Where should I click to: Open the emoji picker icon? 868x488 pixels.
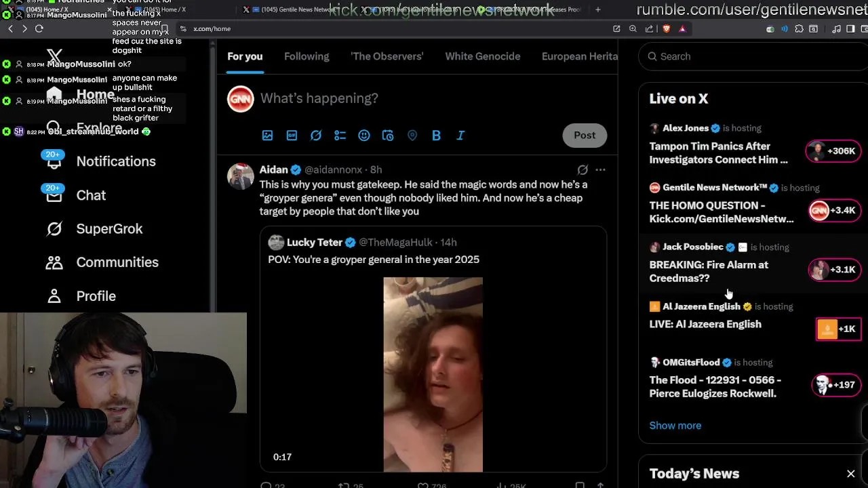pos(364,136)
